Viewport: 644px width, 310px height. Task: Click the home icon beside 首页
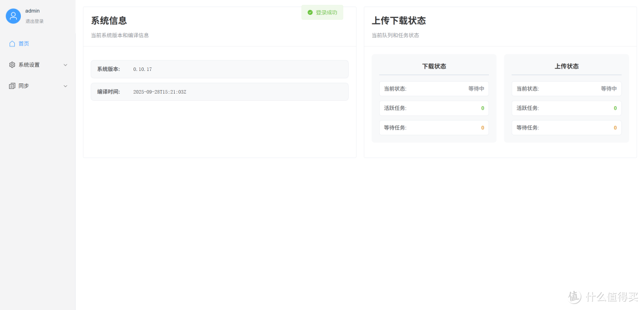(x=12, y=44)
